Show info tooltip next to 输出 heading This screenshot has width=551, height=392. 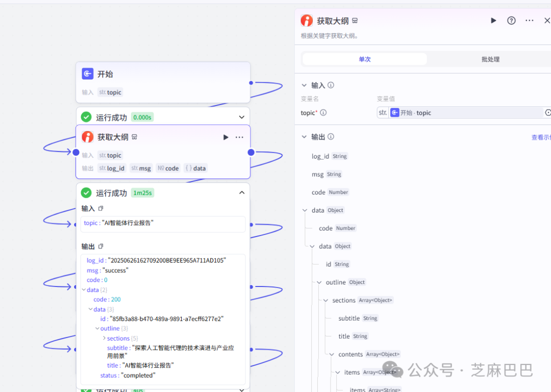click(x=331, y=137)
